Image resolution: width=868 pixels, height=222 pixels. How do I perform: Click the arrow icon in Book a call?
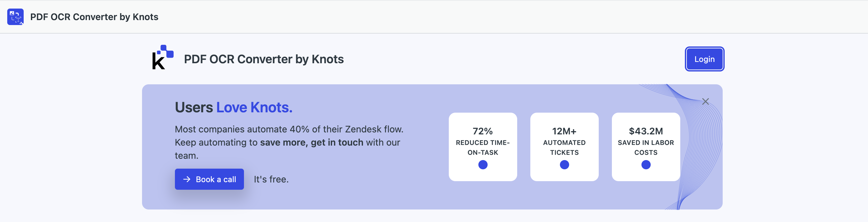click(187, 179)
